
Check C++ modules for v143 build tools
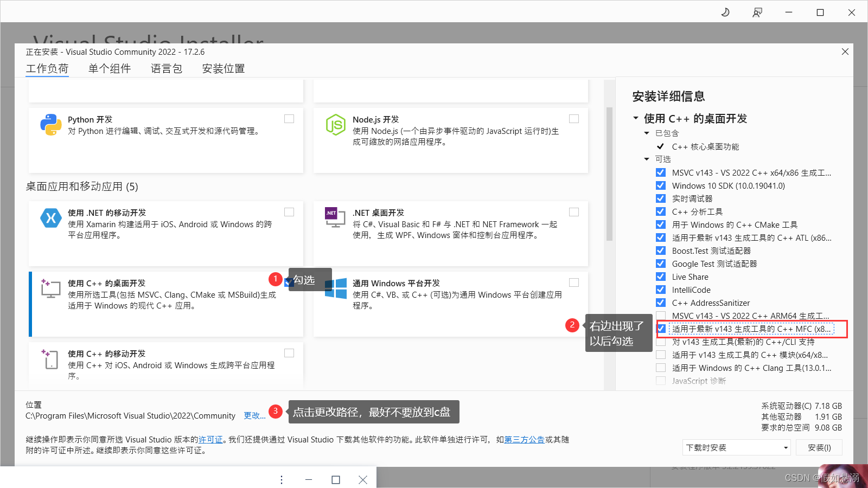pos(661,355)
